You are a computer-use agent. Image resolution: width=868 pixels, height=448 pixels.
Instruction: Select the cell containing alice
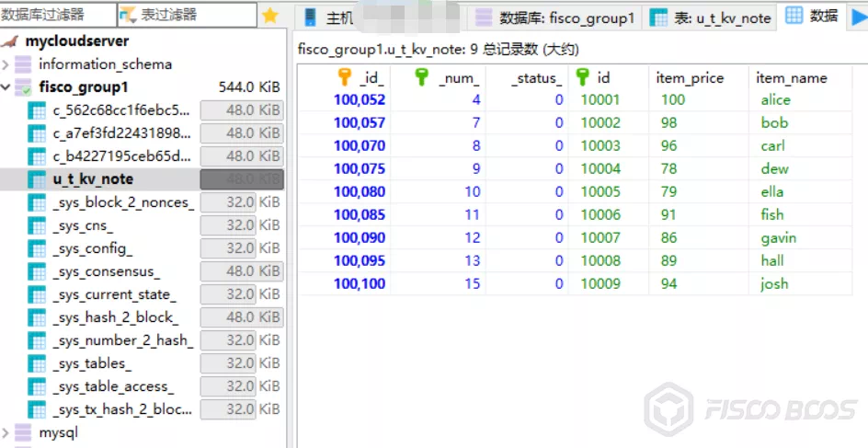pyautogui.click(x=800, y=100)
